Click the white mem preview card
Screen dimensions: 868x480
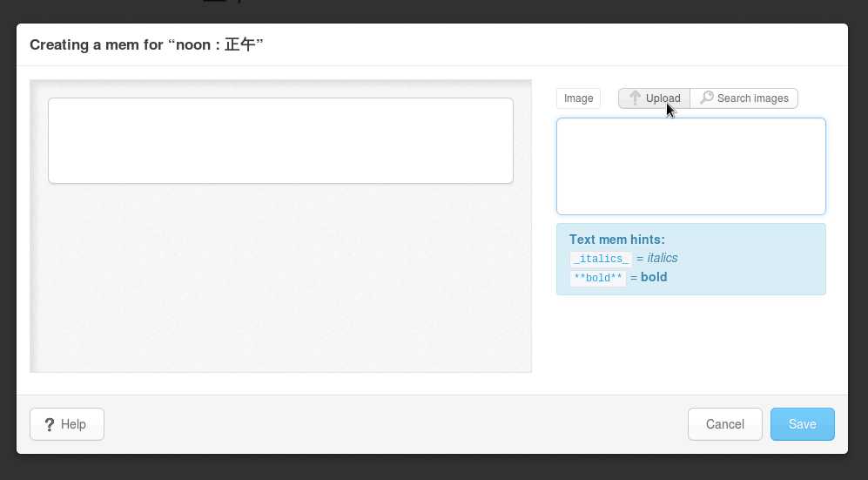pyautogui.click(x=280, y=141)
